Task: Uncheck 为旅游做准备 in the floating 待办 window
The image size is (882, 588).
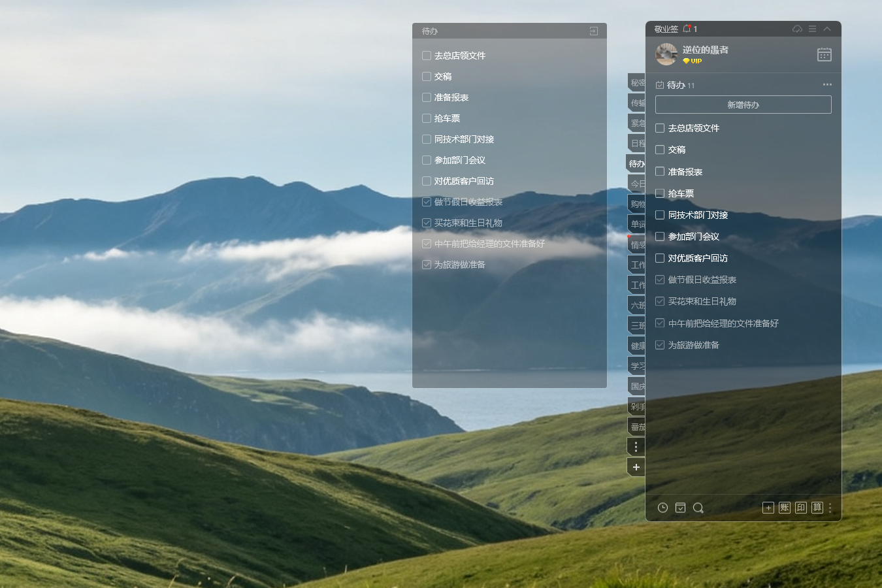Action: point(427,265)
